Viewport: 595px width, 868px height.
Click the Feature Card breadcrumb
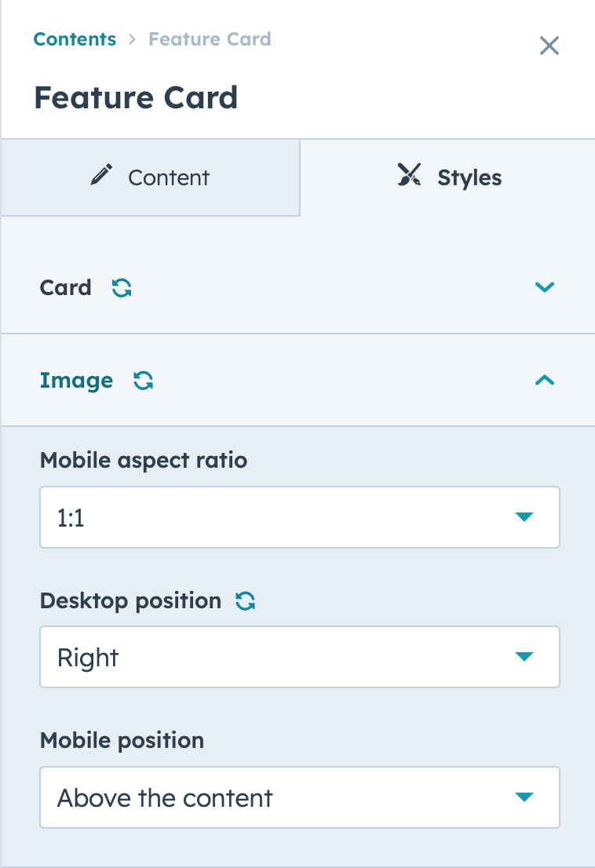pos(210,39)
